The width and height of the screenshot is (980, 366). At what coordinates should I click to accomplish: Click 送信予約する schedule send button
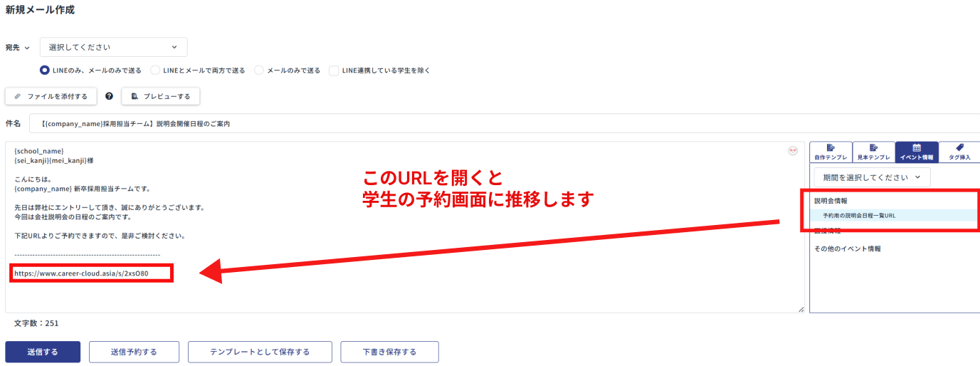(134, 352)
